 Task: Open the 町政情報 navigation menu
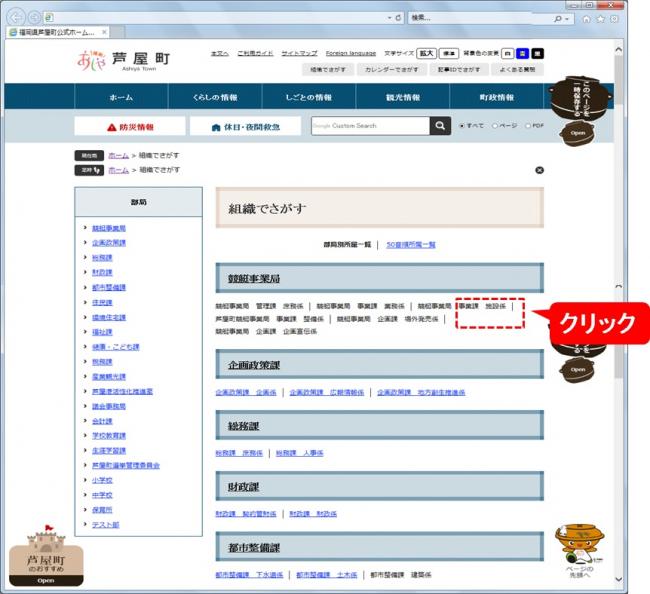click(497, 97)
